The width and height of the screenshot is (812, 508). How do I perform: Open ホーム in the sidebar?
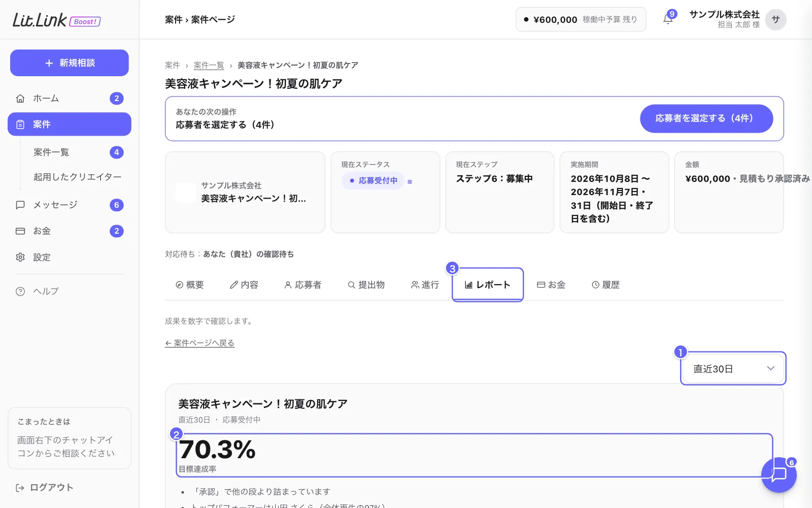click(70, 99)
